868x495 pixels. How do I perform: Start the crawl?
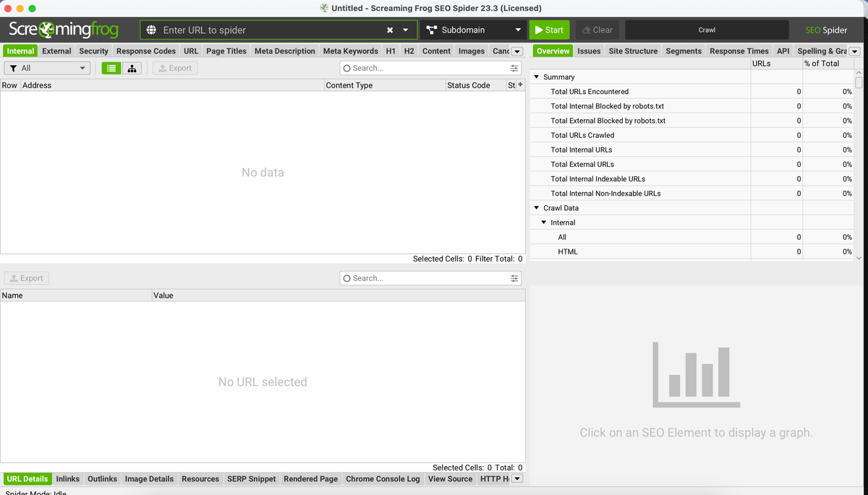[549, 30]
